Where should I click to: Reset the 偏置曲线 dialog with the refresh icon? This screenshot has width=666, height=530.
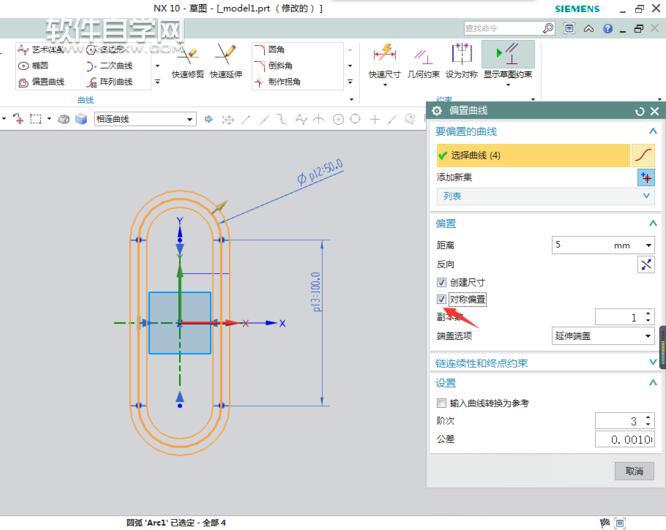(x=639, y=111)
